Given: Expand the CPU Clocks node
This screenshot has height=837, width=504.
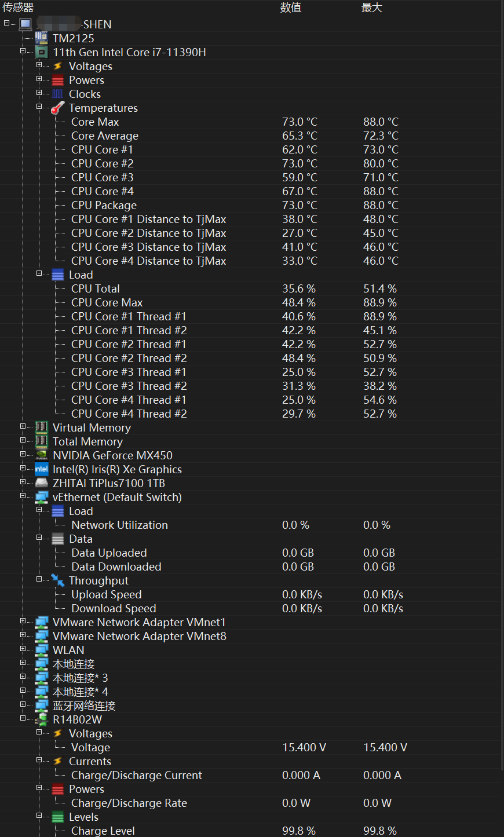Looking at the screenshot, I should 39,93.
